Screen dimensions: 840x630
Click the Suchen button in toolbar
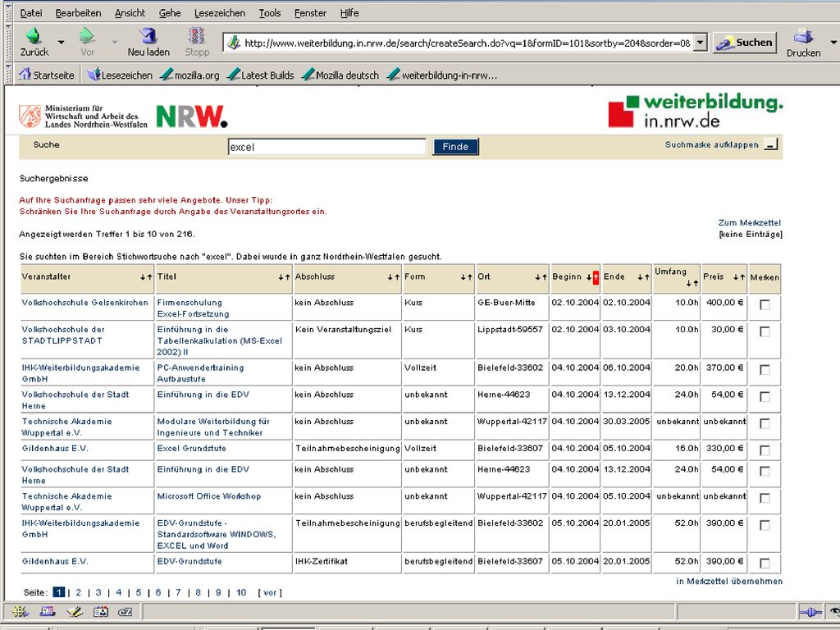click(745, 43)
